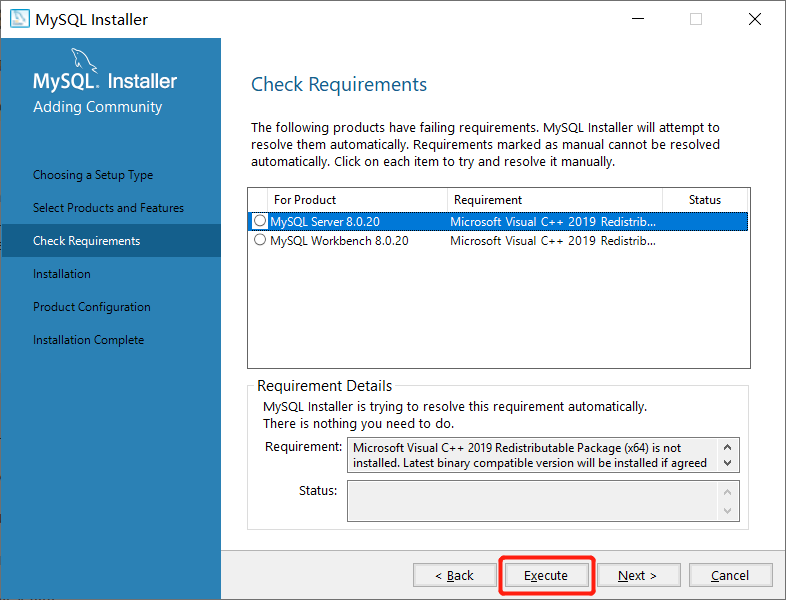Open the Installation step in sidebar

point(62,274)
